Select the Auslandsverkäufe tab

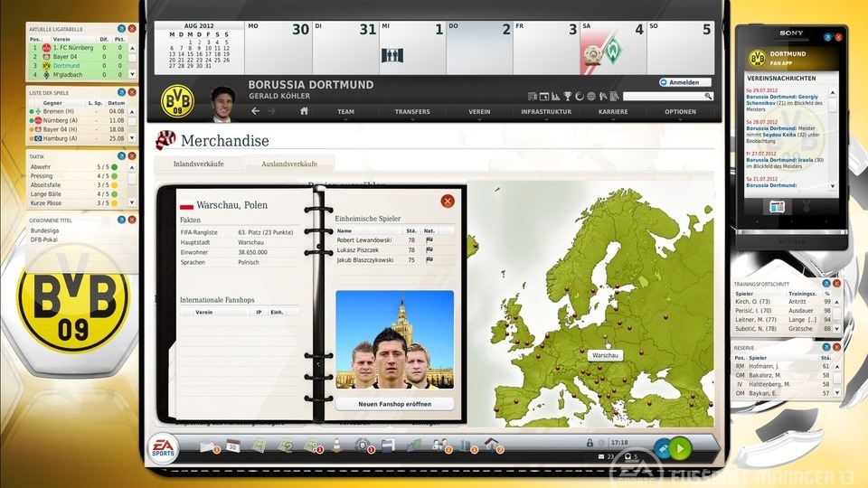(x=288, y=164)
